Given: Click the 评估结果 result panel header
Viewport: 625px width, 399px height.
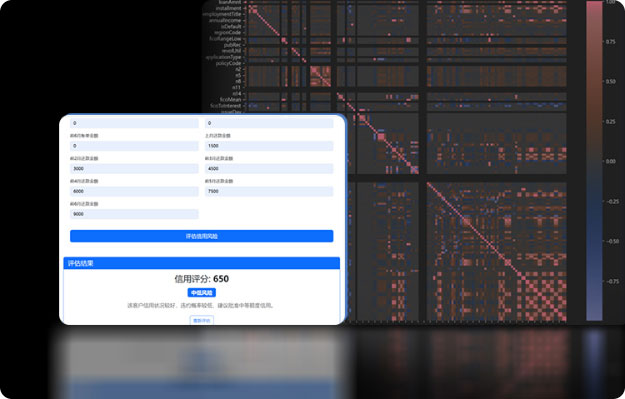Looking at the screenshot, I should click(201, 263).
